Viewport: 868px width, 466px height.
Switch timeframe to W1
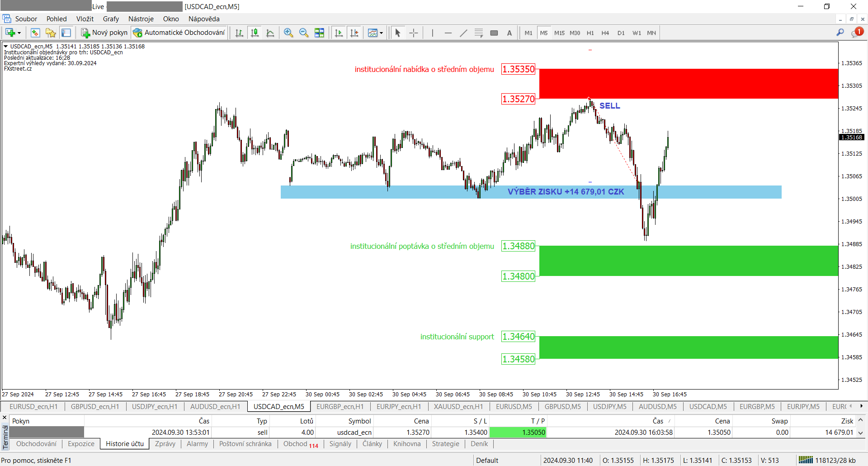(637, 33)
